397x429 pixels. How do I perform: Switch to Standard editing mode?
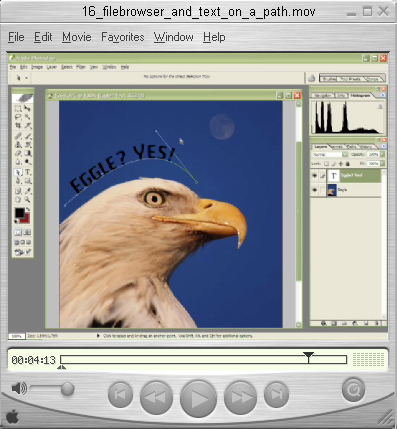pos(18,232)
